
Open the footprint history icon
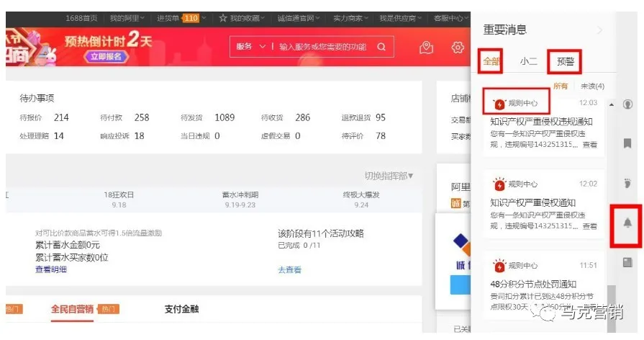[627, 183]
